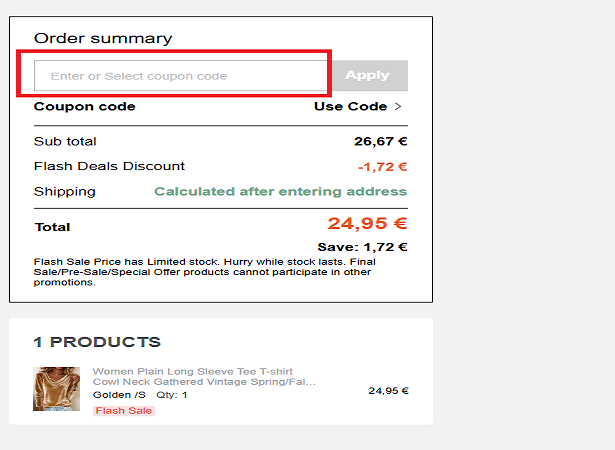This screenshot has height=450, width=615.
Task: Click the product's 24,95 € price
Action: click(x=388, y=391)
